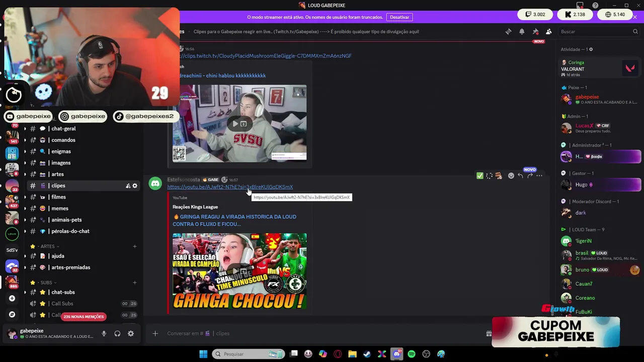Add the green checkmark reaction to message
The height and width of the screenshot is (362, 644).
pyautogui.click(x=479, y=175)
